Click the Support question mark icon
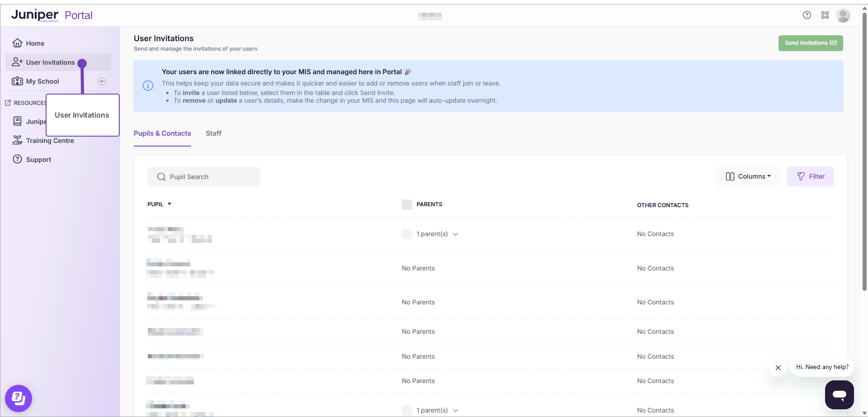This screenshot has height=417, width=868. [x=17, y=159]
